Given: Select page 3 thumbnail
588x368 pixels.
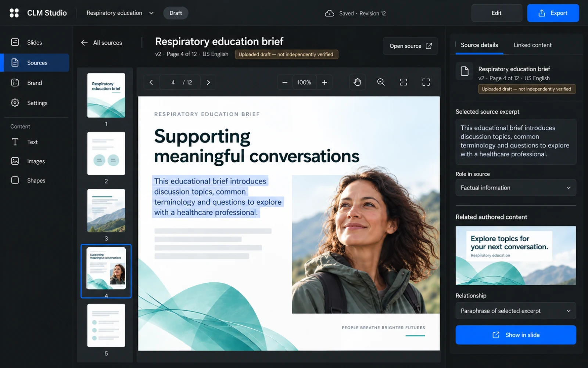Looking at the screenshot, I should [x=106, y=211].
